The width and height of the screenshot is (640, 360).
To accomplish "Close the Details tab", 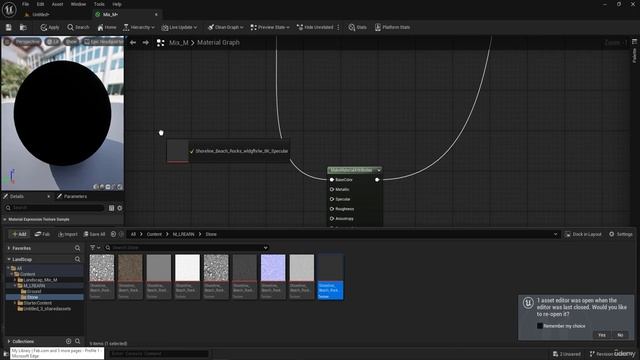I will coord(49,196).
